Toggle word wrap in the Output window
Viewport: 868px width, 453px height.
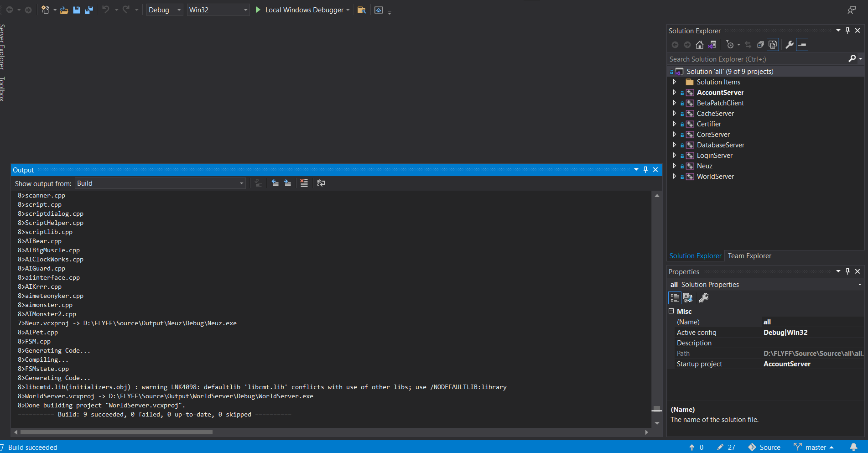click(x=321, y=183)
